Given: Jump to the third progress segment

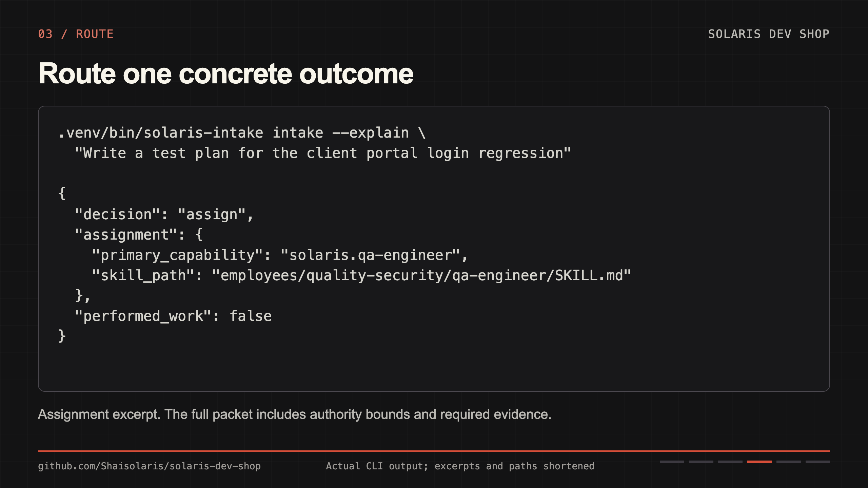Looking at the screenshot, I should [730, 462].
